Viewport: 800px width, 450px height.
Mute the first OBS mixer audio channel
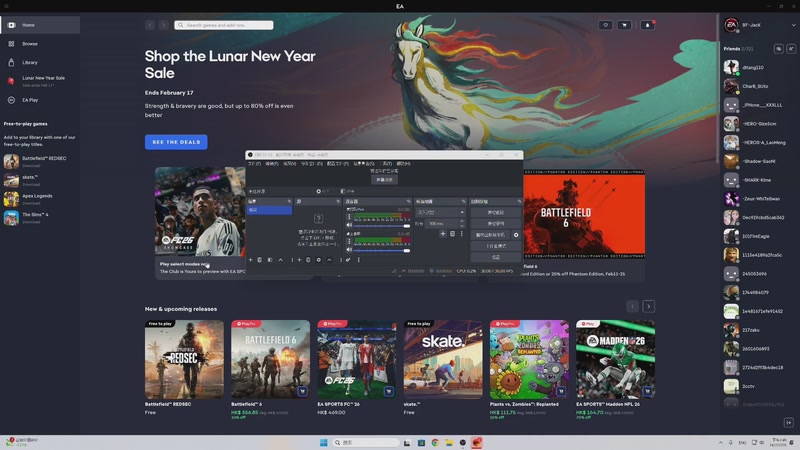pos(349,225)
